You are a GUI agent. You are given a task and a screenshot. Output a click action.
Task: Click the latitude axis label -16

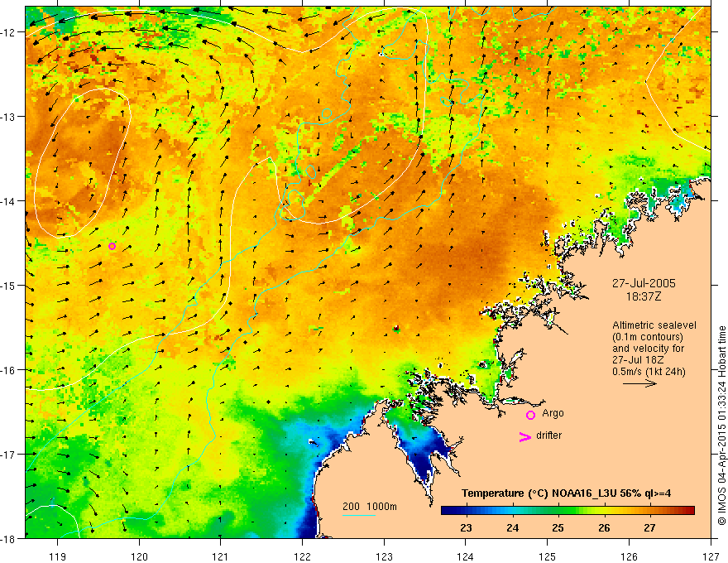[x=8, y=370]
